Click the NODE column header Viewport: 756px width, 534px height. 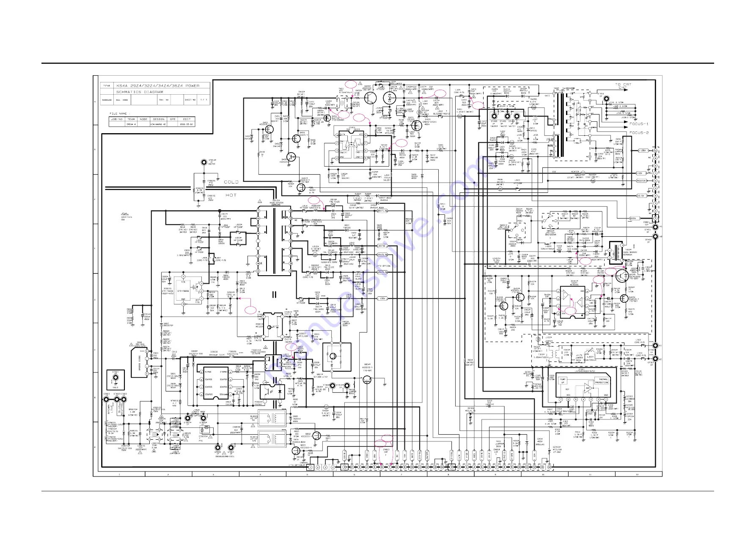(x=144, y=119)
